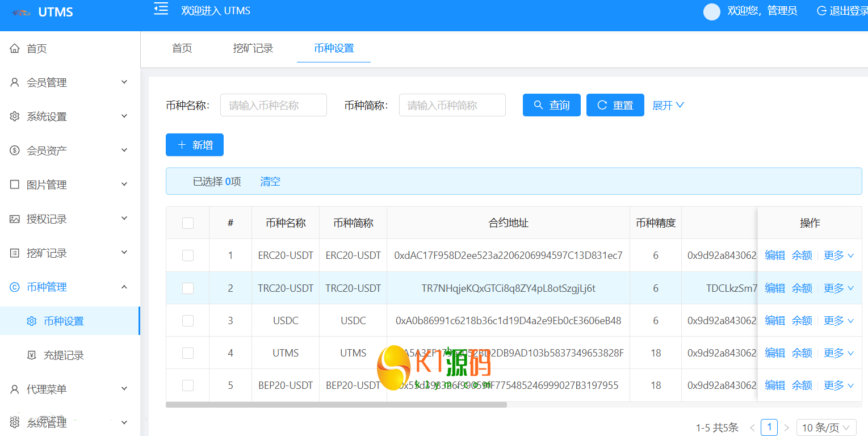Focus the 币种简称 input field
The height and width of the screenshot is (436, 868).
tap(452, 105)
